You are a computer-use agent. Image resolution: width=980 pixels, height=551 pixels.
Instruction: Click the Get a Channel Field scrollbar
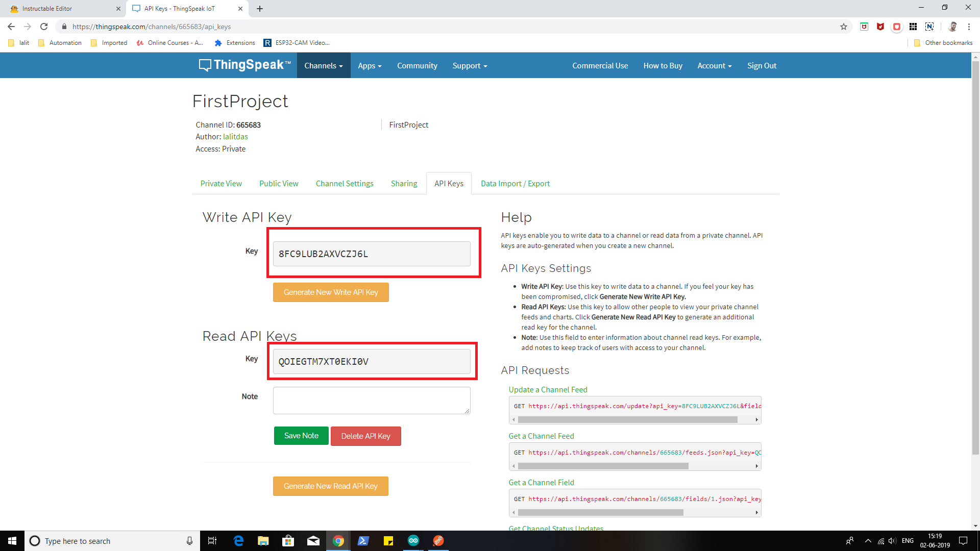pyautogui.click(x=600, y=512)
